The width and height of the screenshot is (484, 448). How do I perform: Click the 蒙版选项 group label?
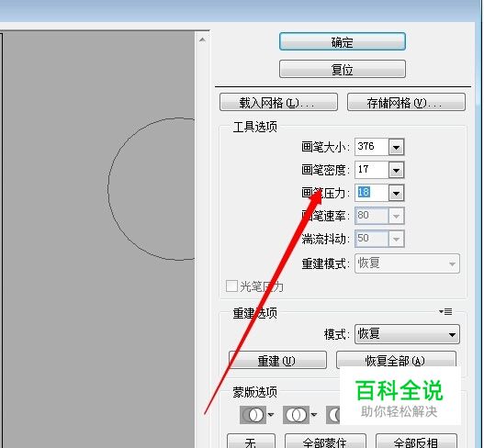[255, 393]
